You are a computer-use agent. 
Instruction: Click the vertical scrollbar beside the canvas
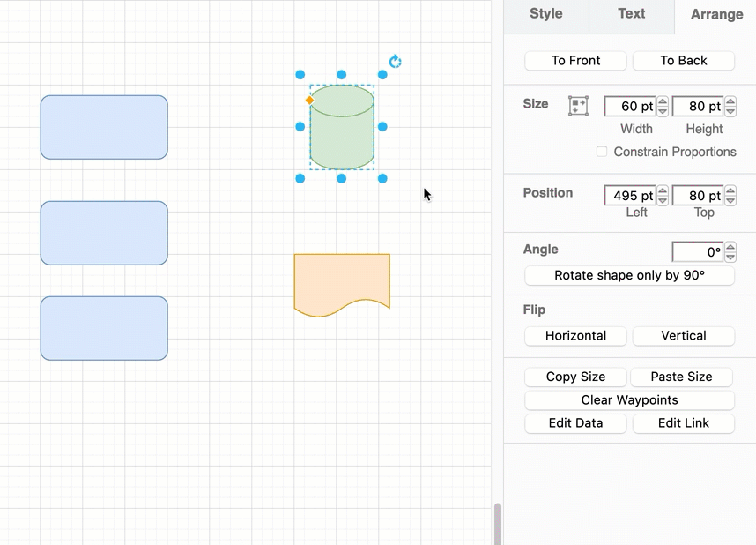(496, 520)
